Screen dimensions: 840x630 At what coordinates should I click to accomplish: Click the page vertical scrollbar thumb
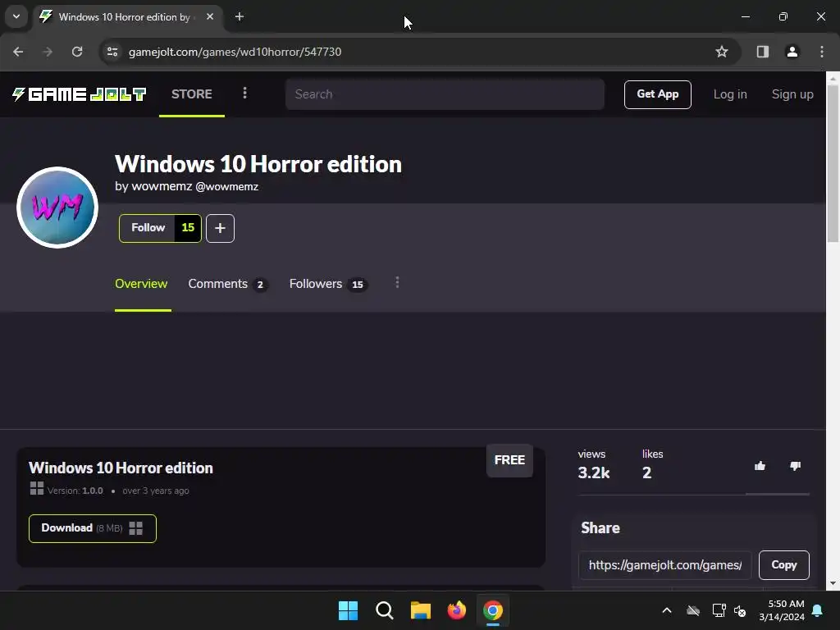(833, 163)
